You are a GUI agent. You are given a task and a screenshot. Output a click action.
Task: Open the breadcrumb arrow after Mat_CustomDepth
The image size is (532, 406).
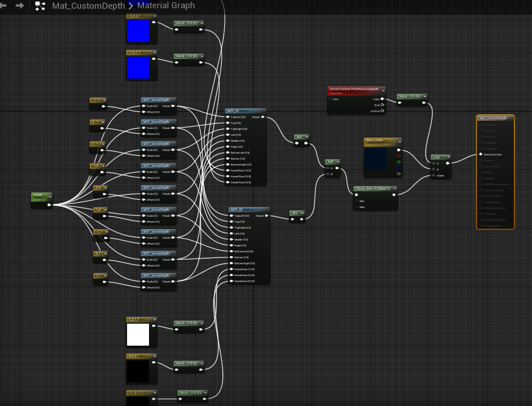pyautogui.click(x=131, y=6)
